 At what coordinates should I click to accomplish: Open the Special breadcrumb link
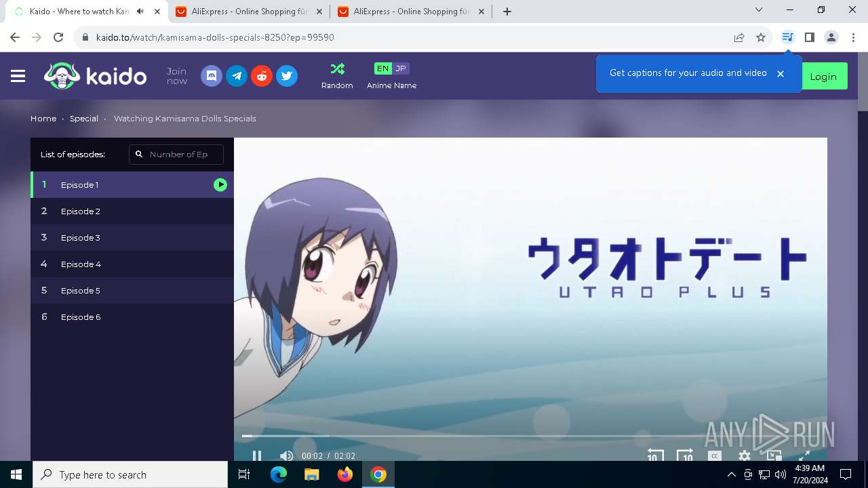coord(84,119)
